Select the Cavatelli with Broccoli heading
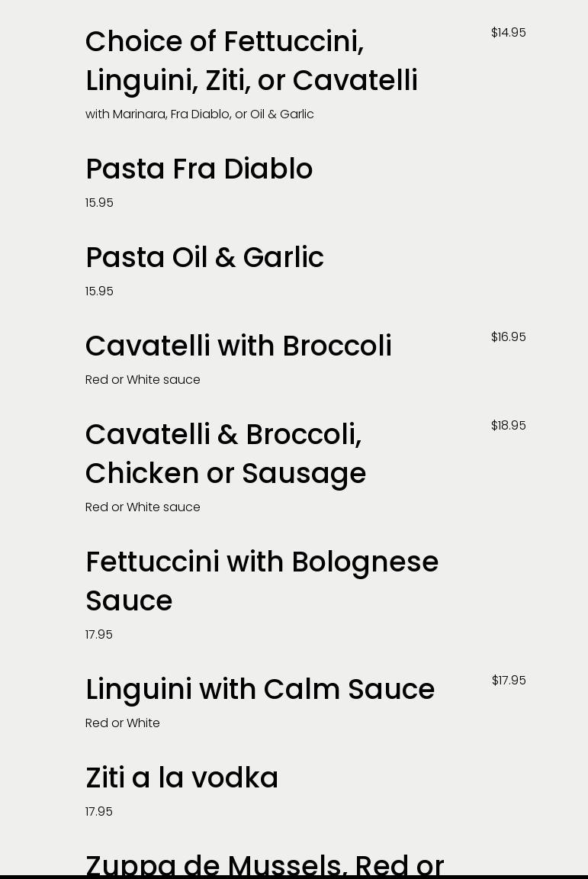588x879 pixels. [x=239, y=346]
